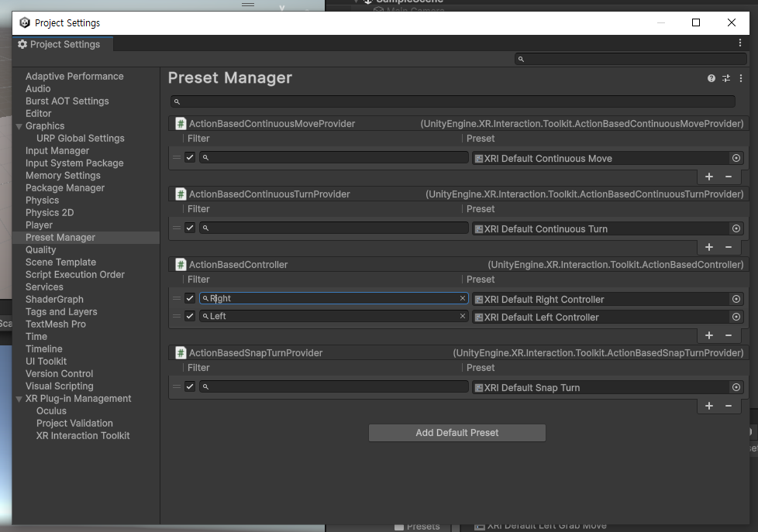Open object picker for XRI Default Continuous Move
Image resolution: width=758 pixels, height=532 pixels.
pyautogui.click(x=736, y=158)
